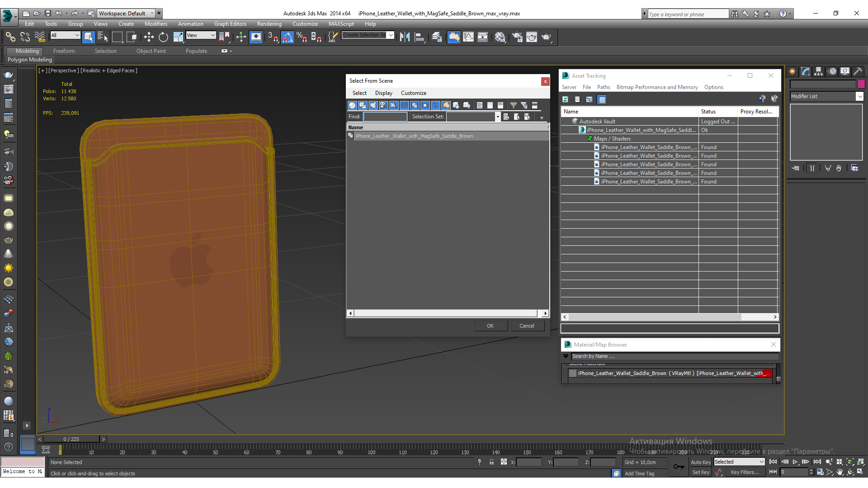Choose the Select and Rotate tool
Viewport: 868px width, 488px height.
163,37
